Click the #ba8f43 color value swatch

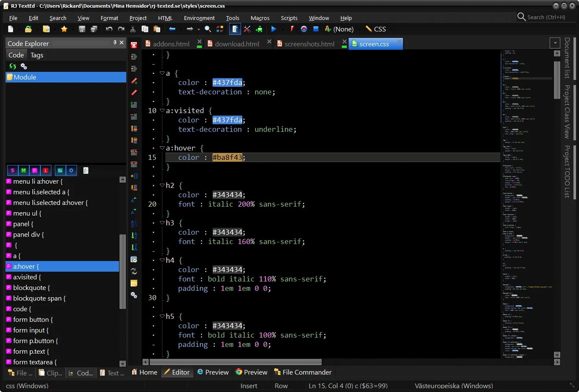click(227, 157)
